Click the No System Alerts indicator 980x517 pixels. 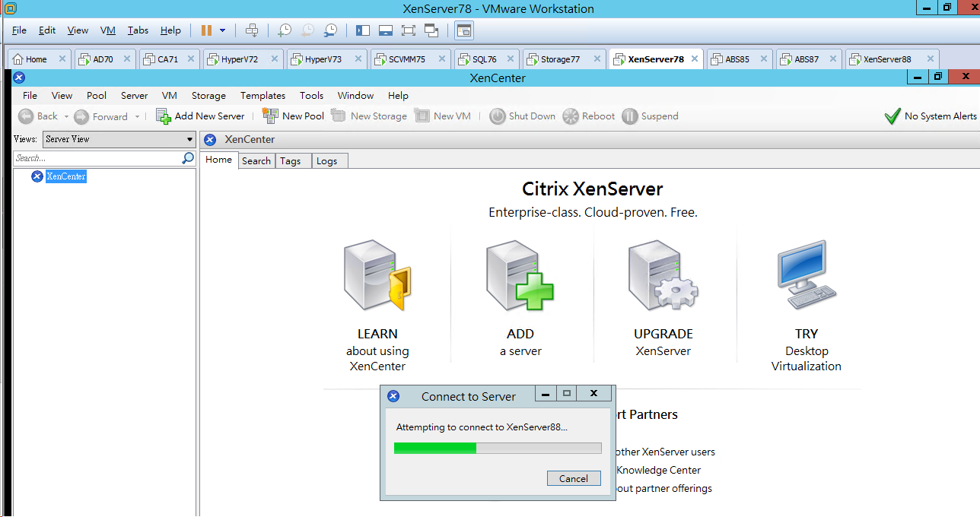click(x=931, y=116)
